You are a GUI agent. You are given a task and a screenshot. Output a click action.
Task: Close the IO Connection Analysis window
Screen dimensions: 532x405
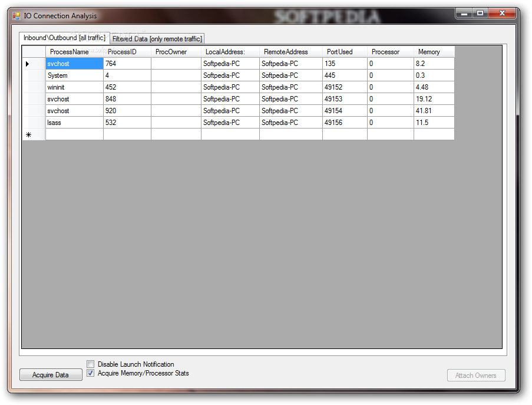click(x=502, y=14)
